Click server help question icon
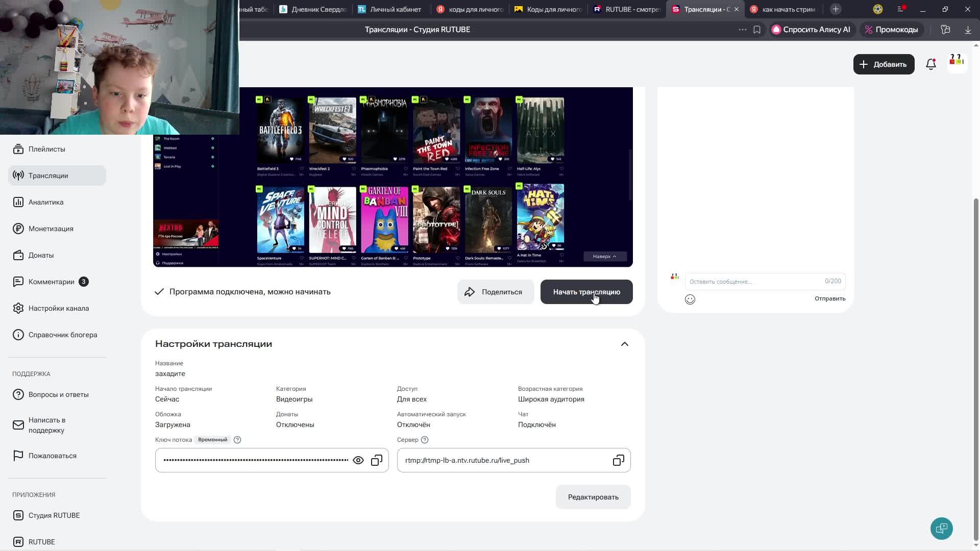 point(425,440)
